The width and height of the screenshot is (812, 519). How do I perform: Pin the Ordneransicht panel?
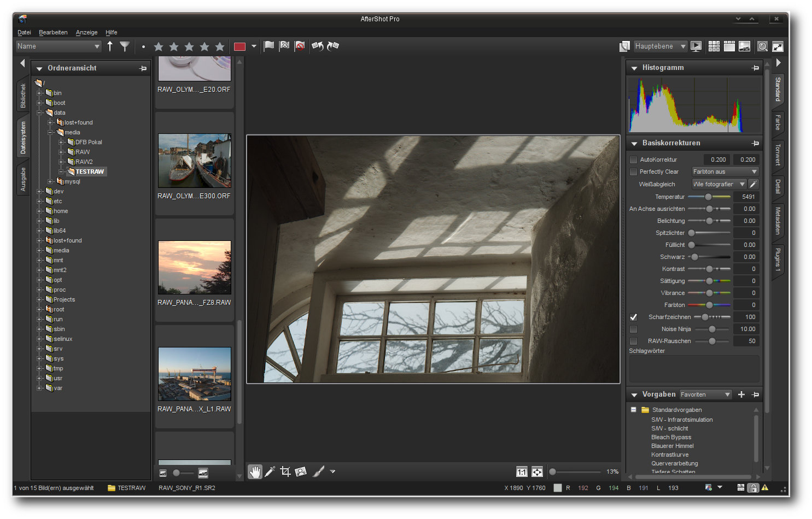pyautogui.click(x=143, y=68)
